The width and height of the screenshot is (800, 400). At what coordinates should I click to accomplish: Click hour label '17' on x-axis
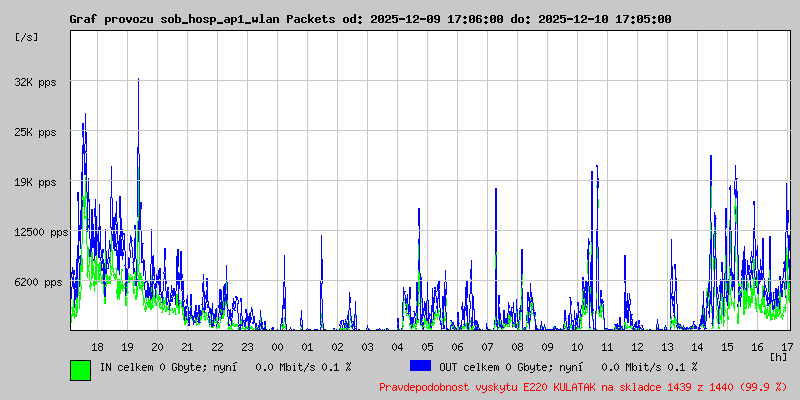pyautogui.click(x=787, y=347)
